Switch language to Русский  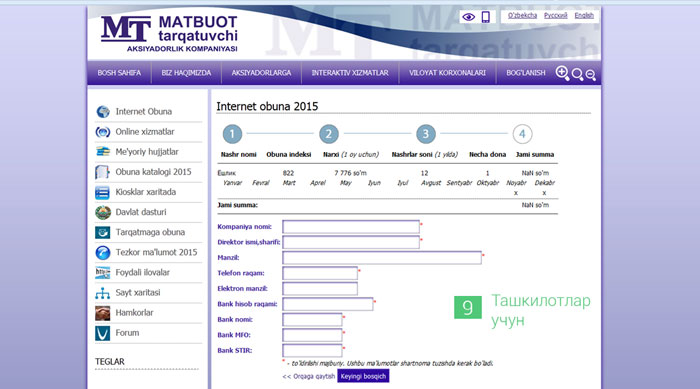(x=555, y=16)
